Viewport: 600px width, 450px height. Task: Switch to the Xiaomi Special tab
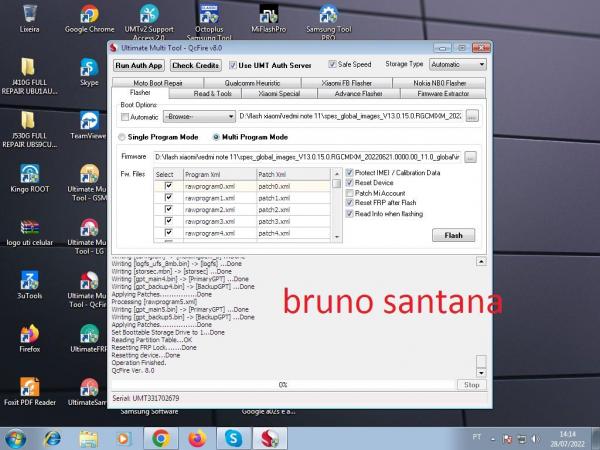(279, 94)
